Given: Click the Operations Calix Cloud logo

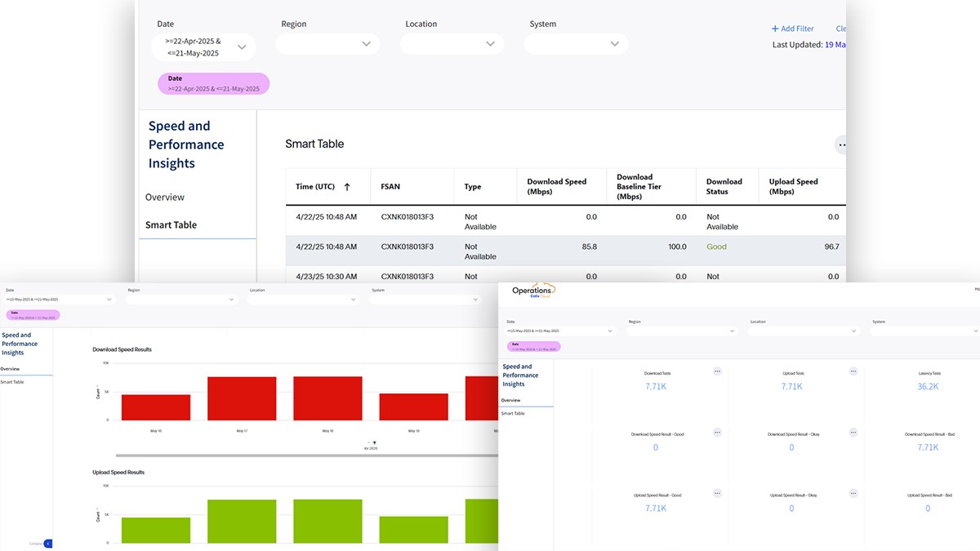Looking at the screenshot, I should [532, 291].
